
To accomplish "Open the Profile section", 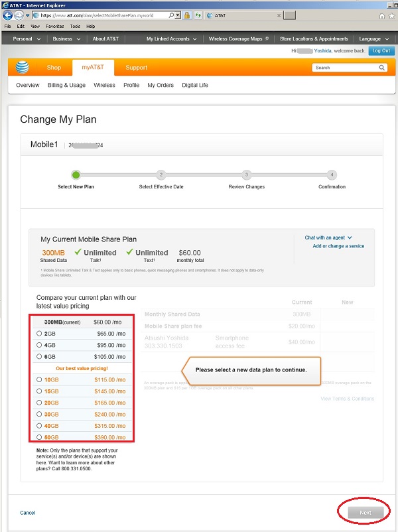I will click(x=131, y=85).
